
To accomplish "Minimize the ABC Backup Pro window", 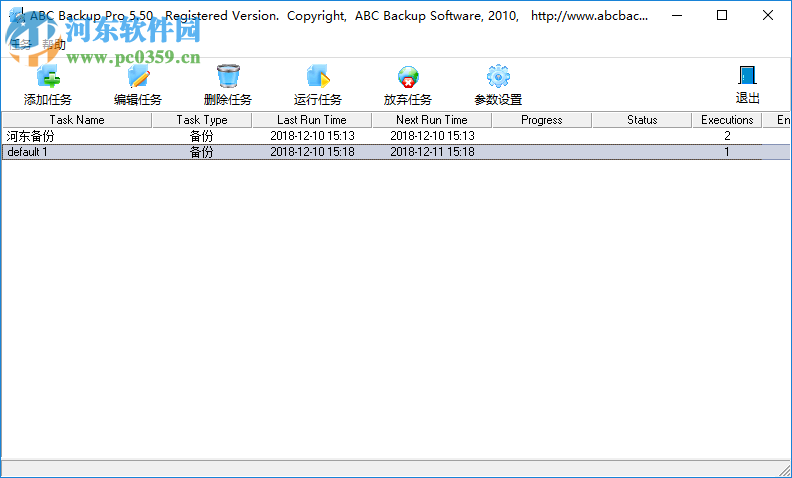I will click(676, 16).
